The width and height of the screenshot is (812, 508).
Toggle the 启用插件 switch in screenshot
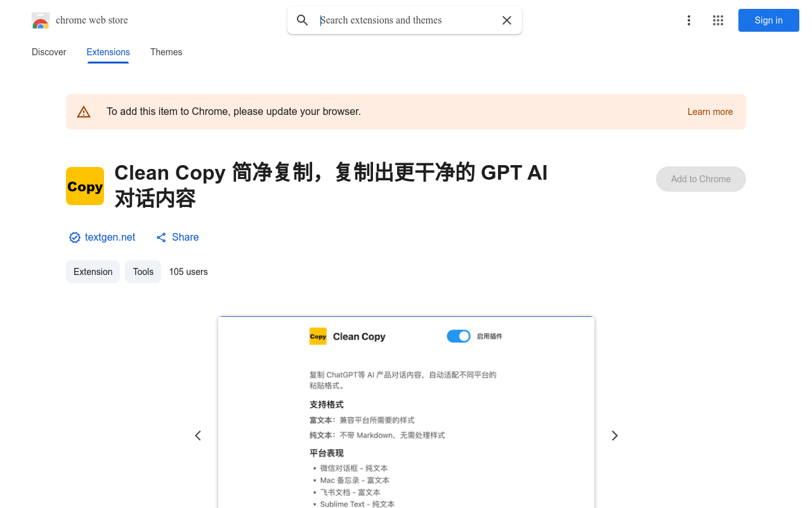[x=459, y=336]
